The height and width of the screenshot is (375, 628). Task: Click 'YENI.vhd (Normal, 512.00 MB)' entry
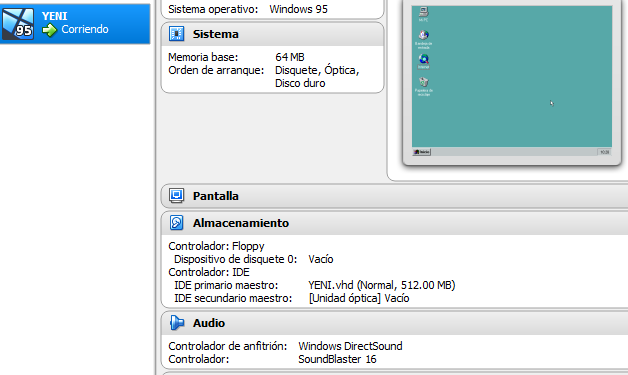pos(382,285)
